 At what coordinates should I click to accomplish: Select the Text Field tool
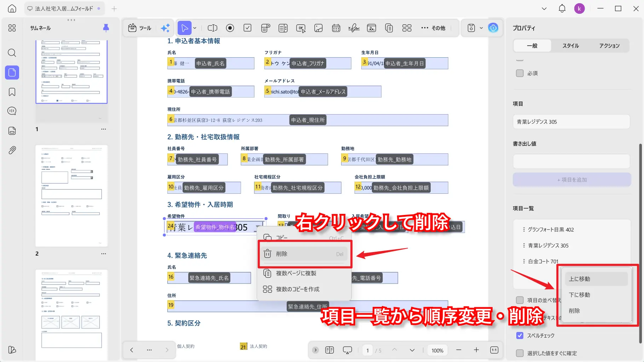point(212,28)
